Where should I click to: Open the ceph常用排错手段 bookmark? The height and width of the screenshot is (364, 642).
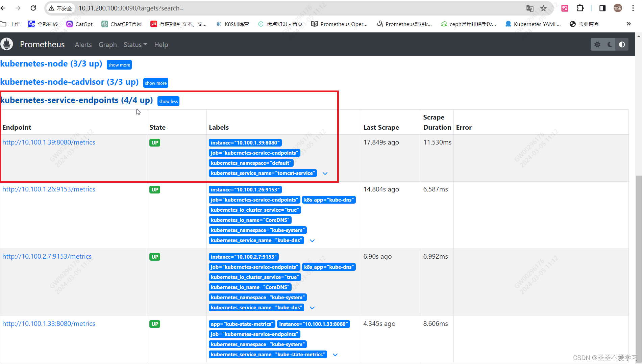pos(469,24)
